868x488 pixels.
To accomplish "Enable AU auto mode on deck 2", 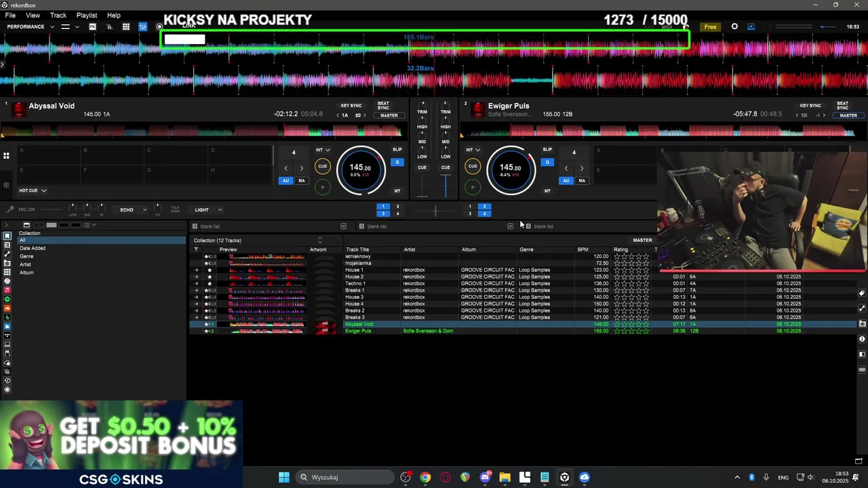I will click(566, 180).
